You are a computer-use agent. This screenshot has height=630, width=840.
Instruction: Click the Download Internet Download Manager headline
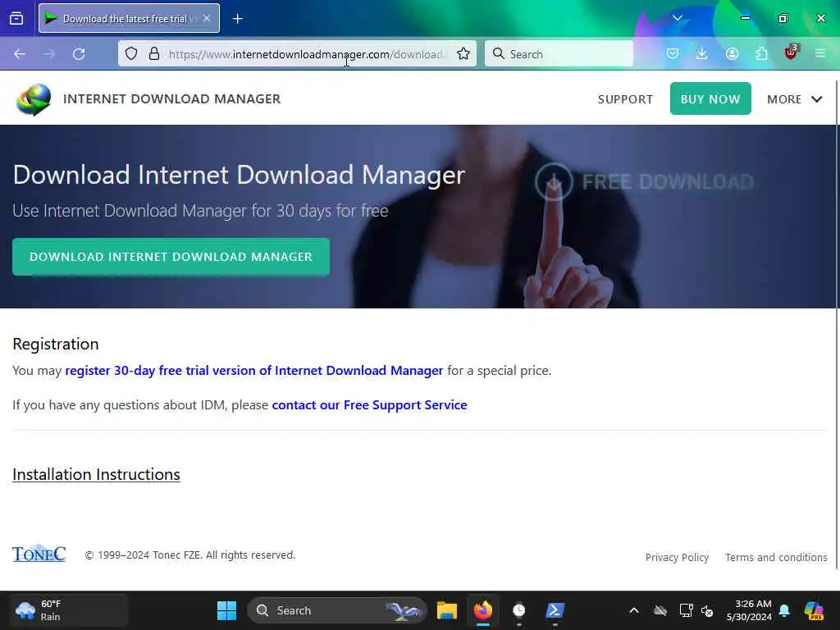pyautogui.click(x=239, y=176)
